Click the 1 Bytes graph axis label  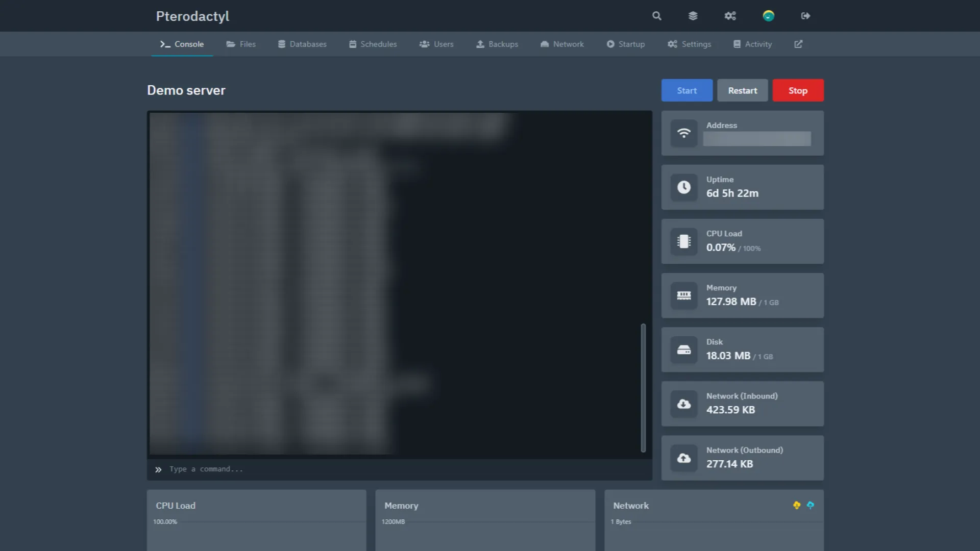click(x=621, y=521)
